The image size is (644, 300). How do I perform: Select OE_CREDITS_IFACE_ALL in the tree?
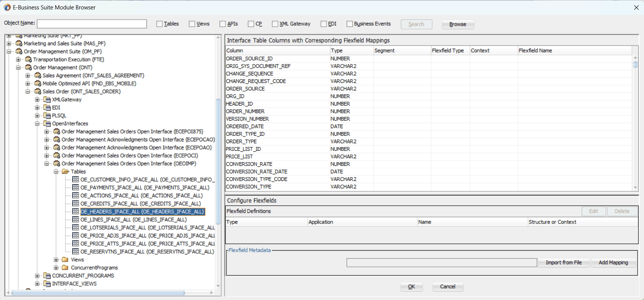click(140, 204)
